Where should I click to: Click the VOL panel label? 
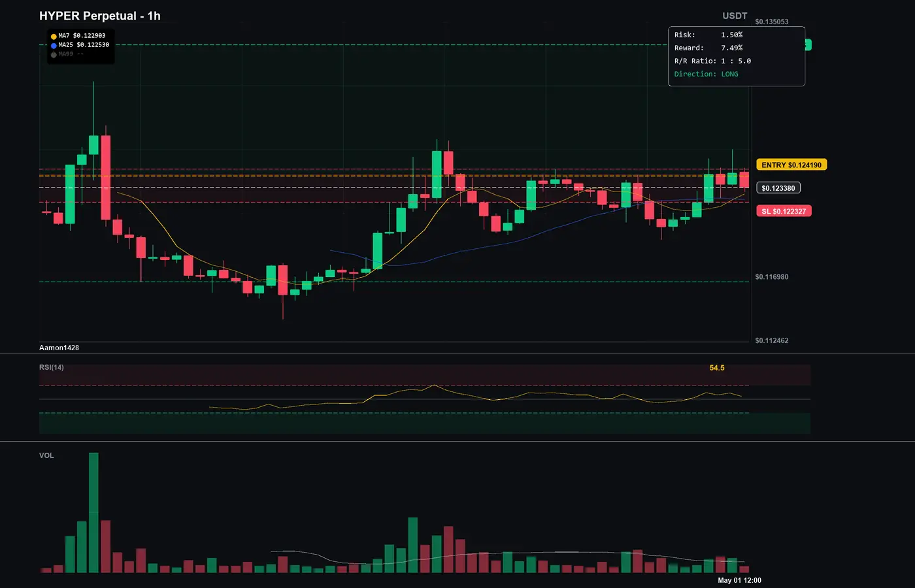pyautogui.click(x=46, y=455)
